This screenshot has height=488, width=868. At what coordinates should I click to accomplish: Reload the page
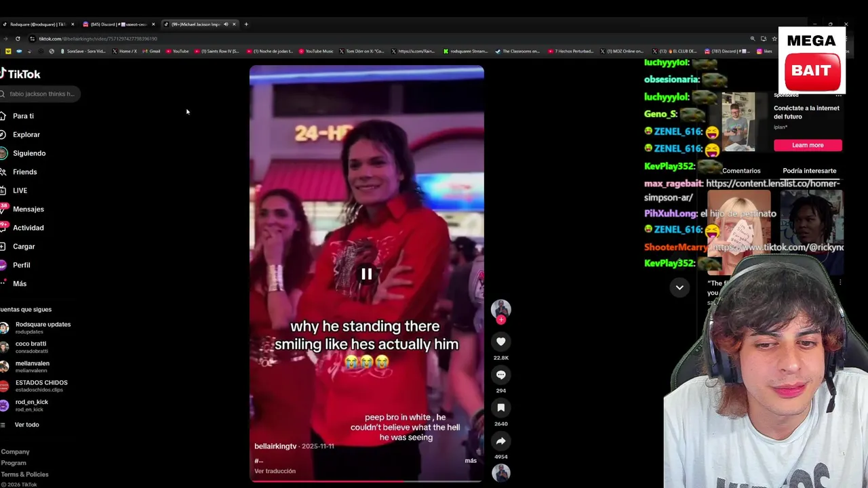pyautogui.click(x=18, y=39)
